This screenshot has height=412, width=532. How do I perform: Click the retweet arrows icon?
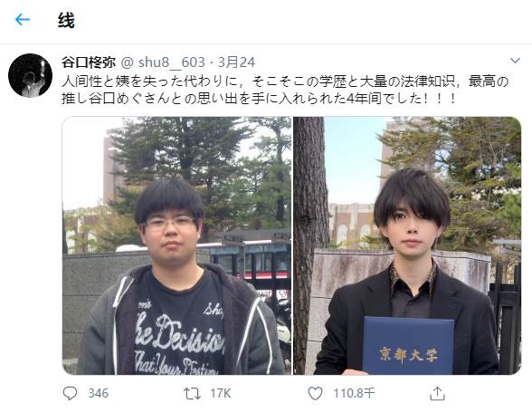[192, 394]
